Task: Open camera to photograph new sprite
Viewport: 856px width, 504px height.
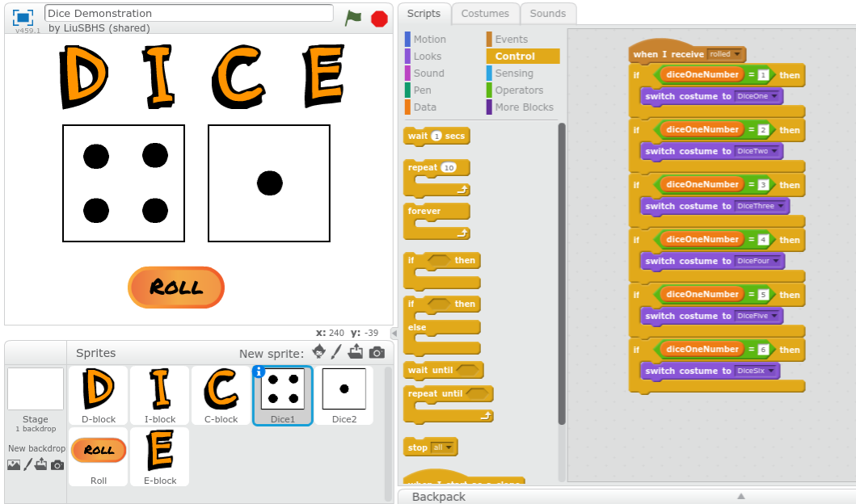Action: click(x=374, y=352)
